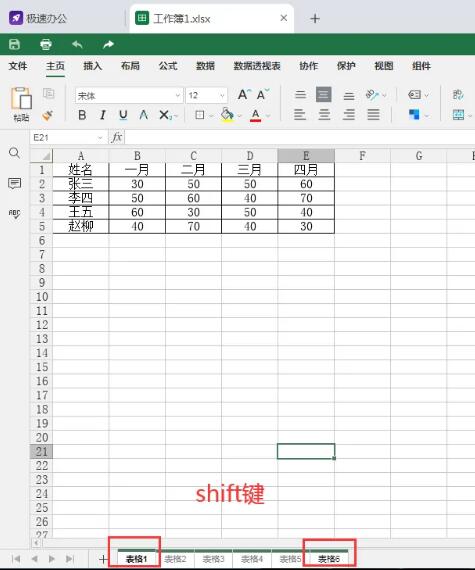The image size is (475, 570).
Task: Toggle Bold formatting
Action: (x=82, y=115)
